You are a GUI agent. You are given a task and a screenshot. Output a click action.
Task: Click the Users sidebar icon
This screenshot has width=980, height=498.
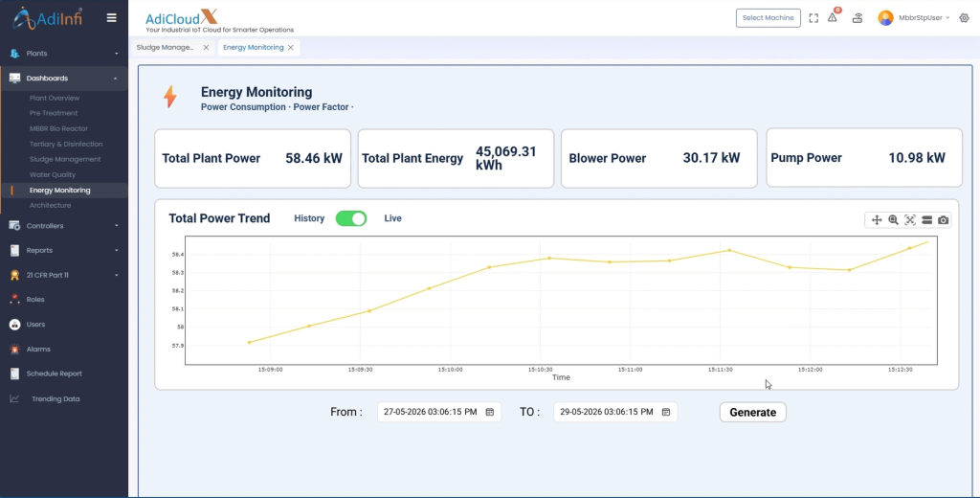14,324
